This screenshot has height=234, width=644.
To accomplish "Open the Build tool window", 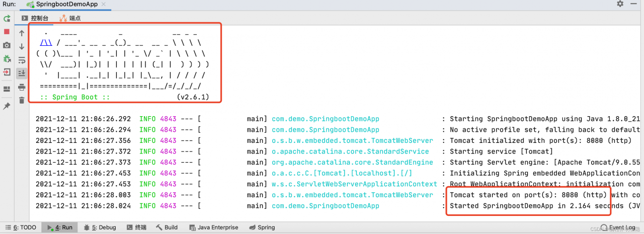I will [167, 227].
